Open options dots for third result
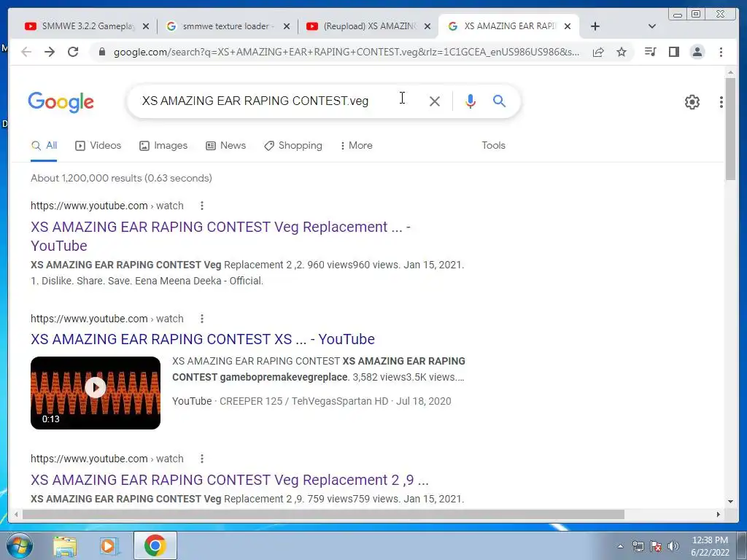747x560 pixels. pyautogui.click(x=202, y=459)
